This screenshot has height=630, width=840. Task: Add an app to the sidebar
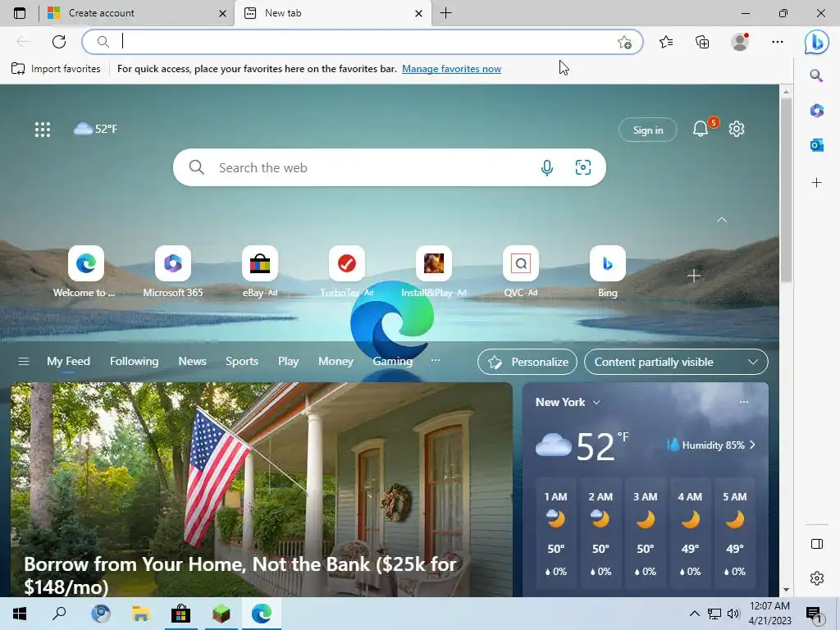pos(816,183)
